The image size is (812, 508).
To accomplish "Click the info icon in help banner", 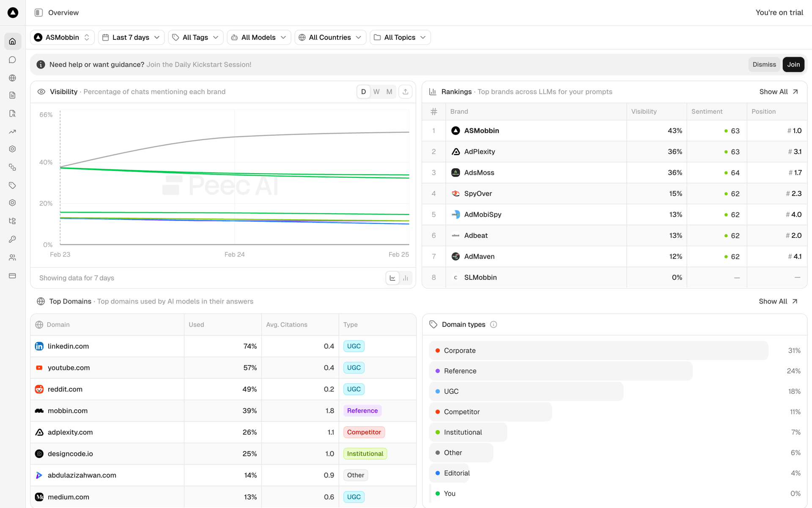I will (41, 64).
